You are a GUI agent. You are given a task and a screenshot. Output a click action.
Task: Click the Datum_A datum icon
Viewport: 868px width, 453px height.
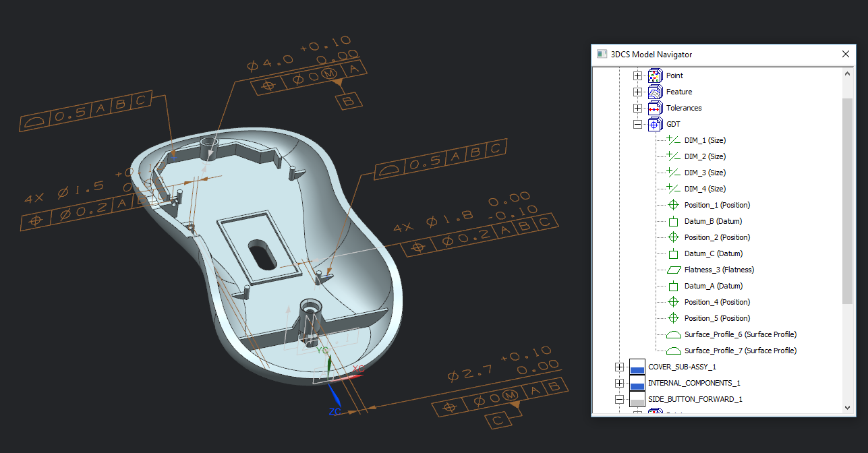(672, 285)
